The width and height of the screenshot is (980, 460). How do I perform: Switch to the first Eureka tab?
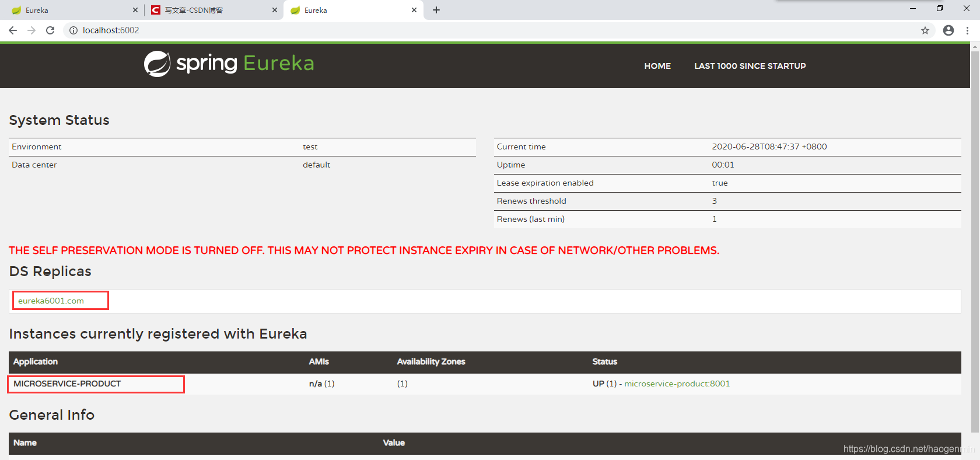coord(72,10)
